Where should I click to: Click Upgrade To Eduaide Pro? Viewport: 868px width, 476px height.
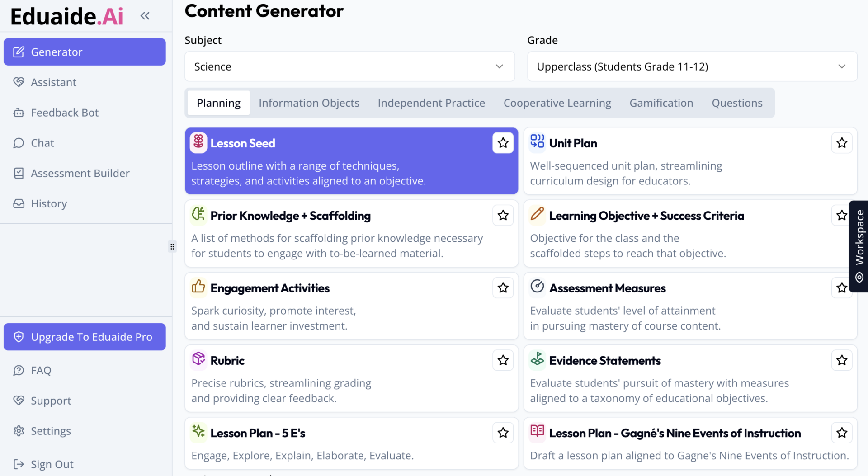pos(84,336)
